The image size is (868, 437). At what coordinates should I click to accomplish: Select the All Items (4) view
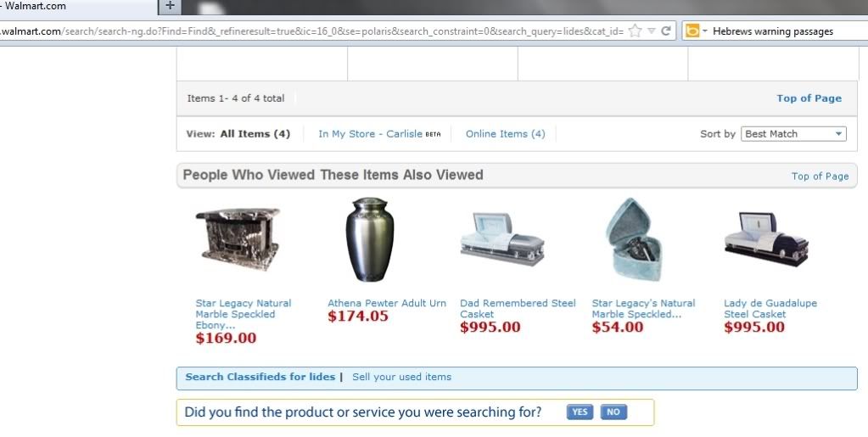pyautogui.click(x=255, y=133)
